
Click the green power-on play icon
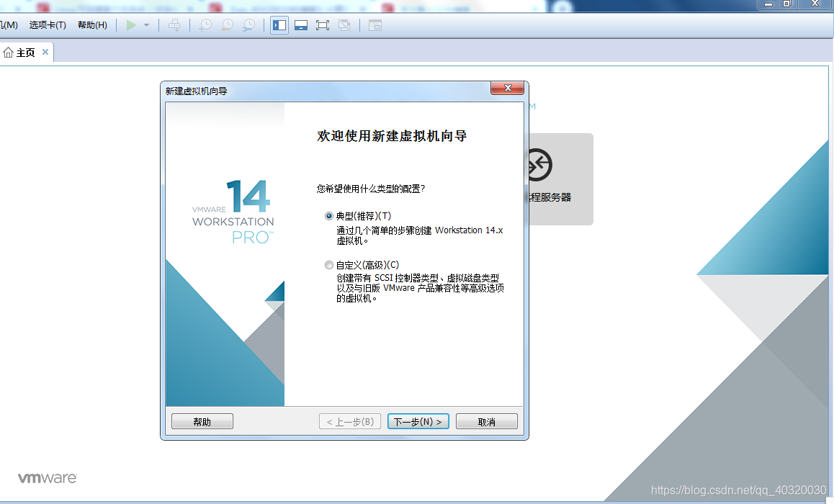point(131,25)
